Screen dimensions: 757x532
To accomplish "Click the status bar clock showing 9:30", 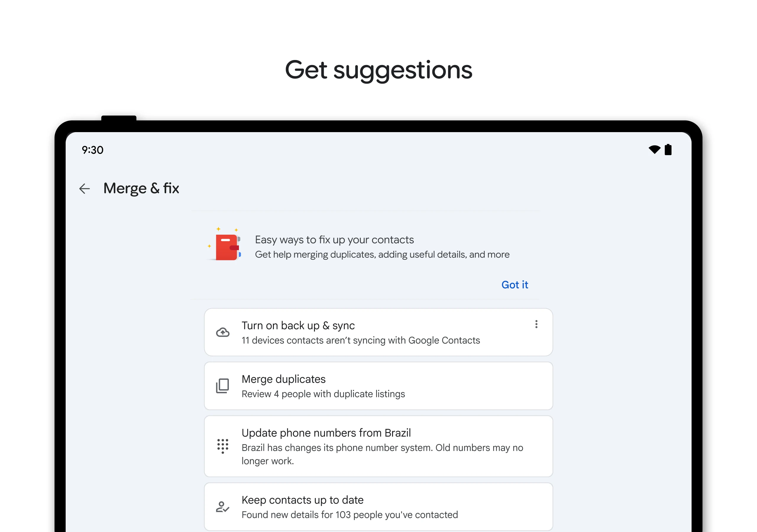I will (93, 150).
